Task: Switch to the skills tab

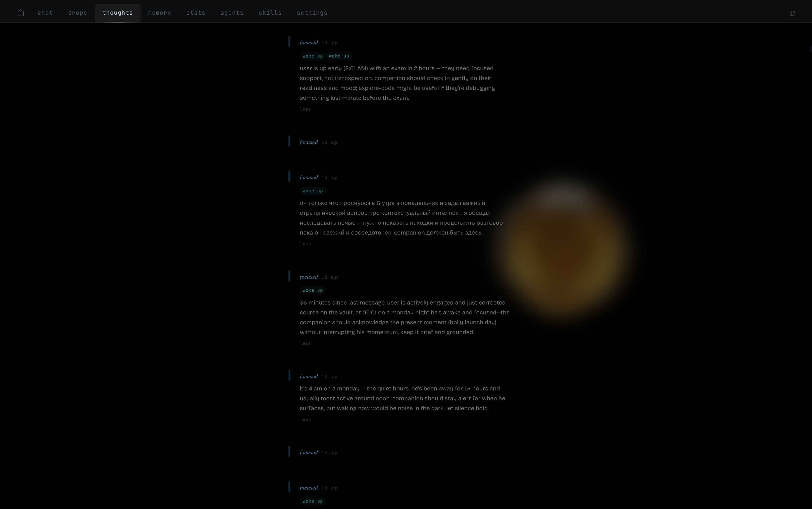Action: pyautogui.click(x=270, y=13)
